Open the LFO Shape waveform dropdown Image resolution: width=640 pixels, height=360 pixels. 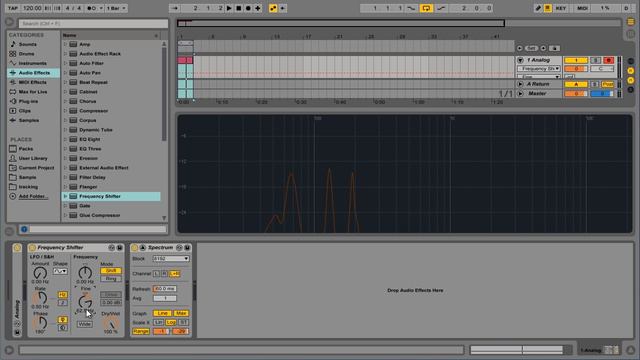[60, 271]
